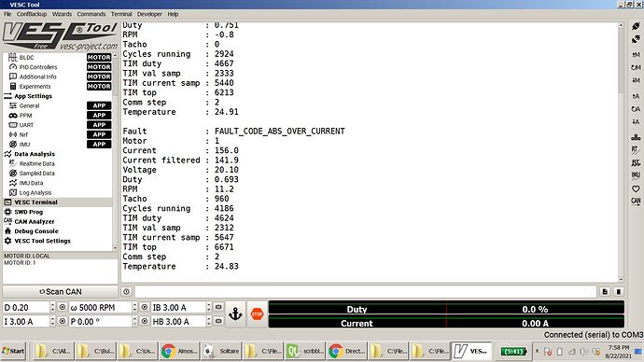The width and height of the screenshot is (644, 362).
Task: Open BLDC motor settings page
Action: tap(58, 58)
